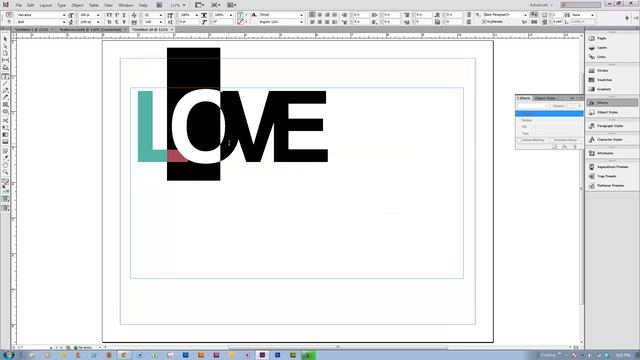The width and height of the screenshot is (640, 360).
Task: Open the Basic Paragraph style dropdown
Action: tap(525, 15)
